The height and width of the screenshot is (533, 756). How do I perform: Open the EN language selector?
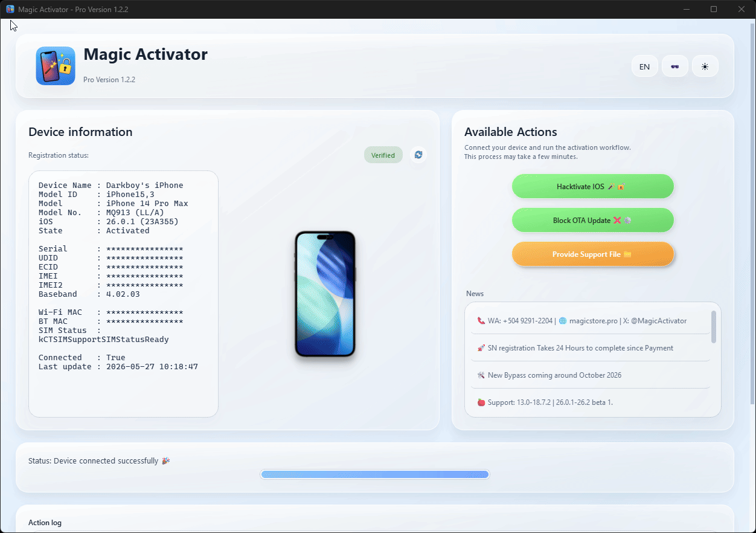point(644,66)
